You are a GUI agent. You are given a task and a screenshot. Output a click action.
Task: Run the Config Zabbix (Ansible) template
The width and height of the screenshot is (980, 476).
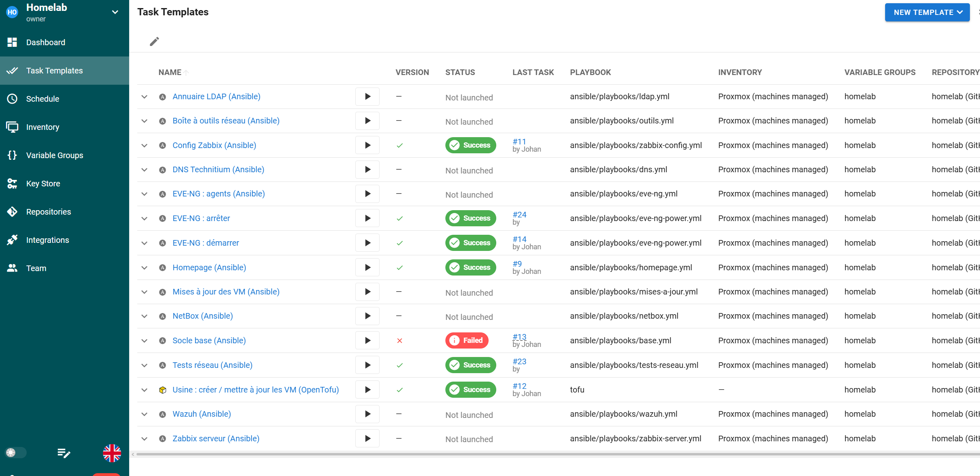point(367,145)
